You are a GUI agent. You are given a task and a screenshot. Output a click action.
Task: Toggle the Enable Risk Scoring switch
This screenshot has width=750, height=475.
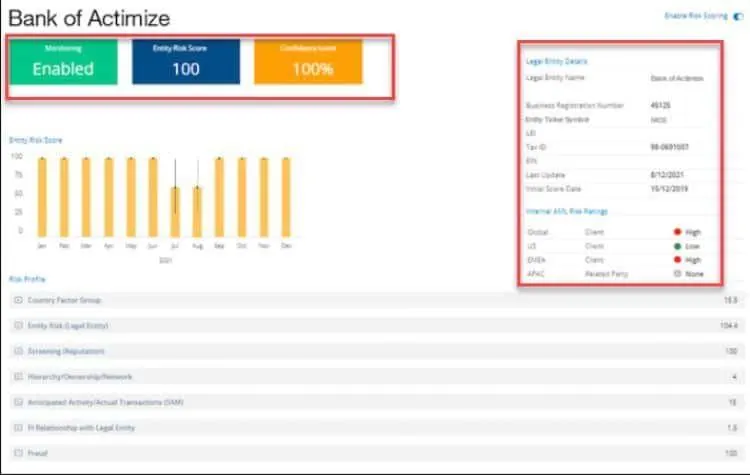pos(739,16)
